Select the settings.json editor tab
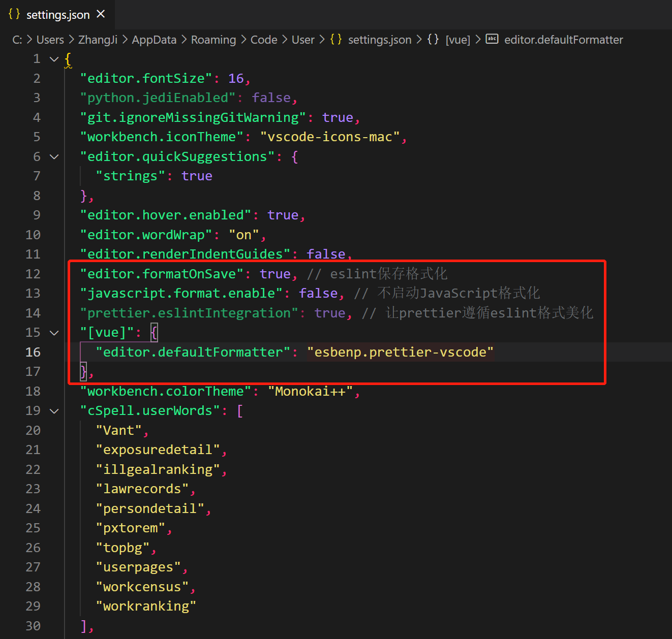The image size is (672, 639). 57,14
